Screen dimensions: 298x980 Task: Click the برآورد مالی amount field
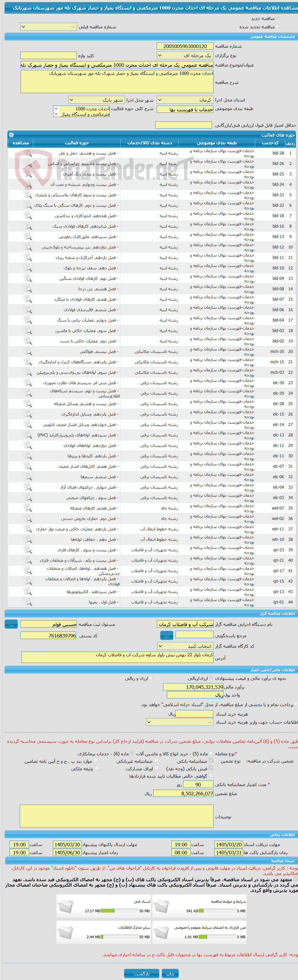click(193, 687)
